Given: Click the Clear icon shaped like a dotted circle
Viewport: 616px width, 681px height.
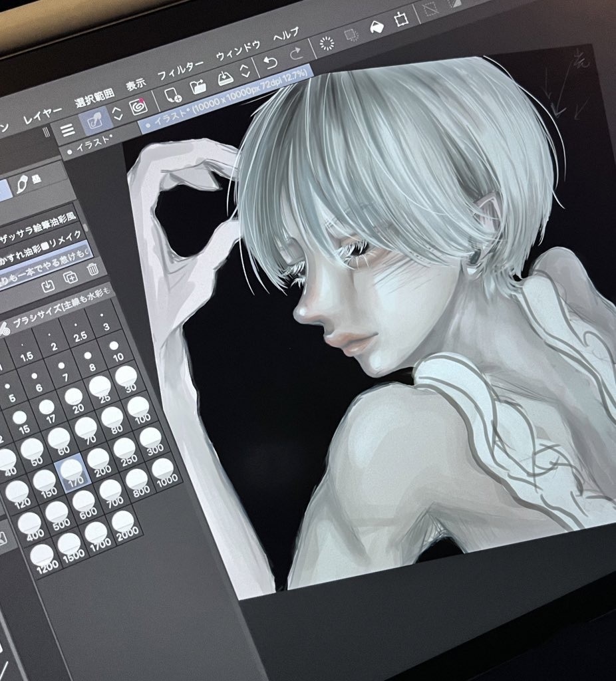Looking at the screenshot, I should point(327,43).
